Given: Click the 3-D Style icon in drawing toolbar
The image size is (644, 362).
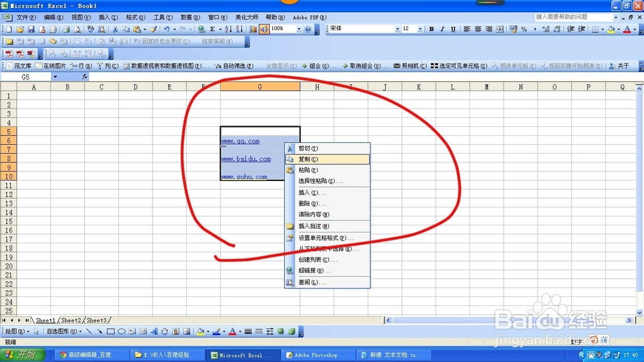Looking at the screenshot, I should tap(292, 331).
